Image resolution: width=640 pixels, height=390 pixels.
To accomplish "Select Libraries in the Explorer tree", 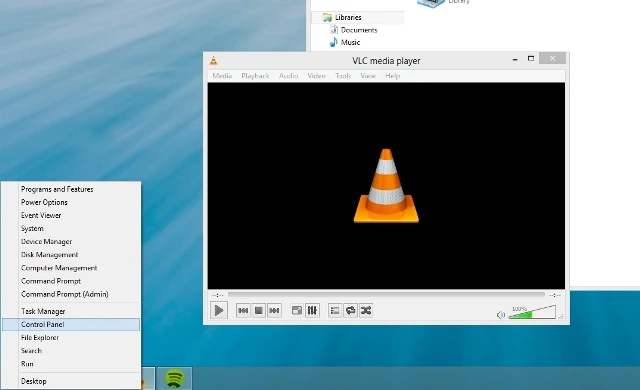I will click(x=348, y=18).
